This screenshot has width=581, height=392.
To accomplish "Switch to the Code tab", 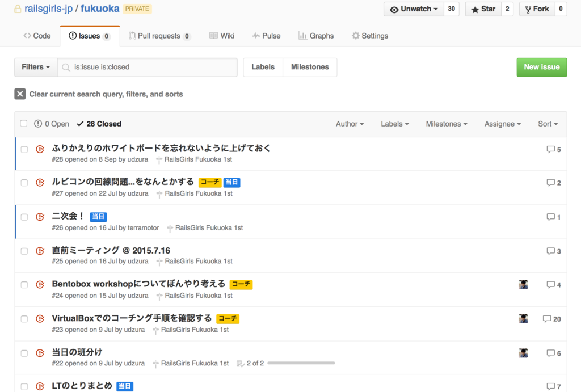I will pos(37,36).
